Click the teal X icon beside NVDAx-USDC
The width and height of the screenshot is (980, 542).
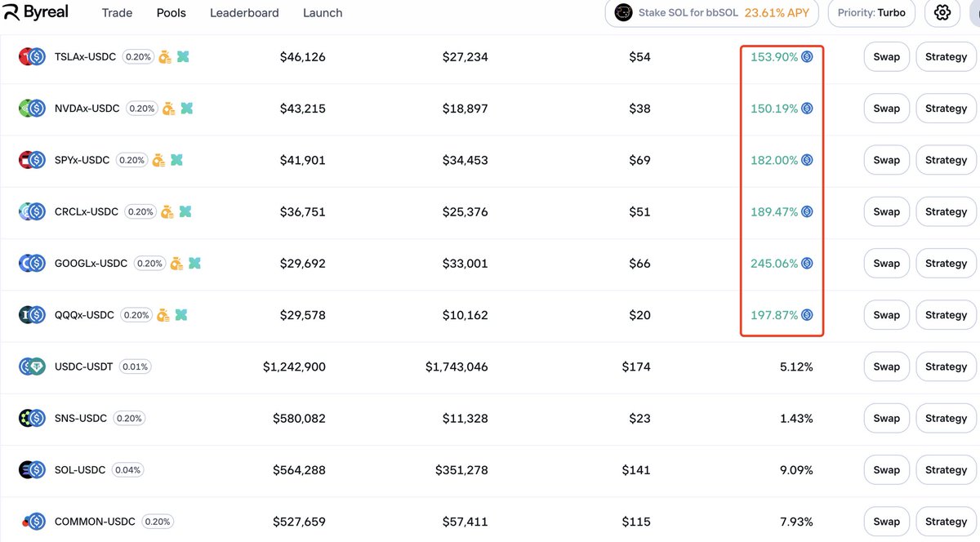[186, 109]
